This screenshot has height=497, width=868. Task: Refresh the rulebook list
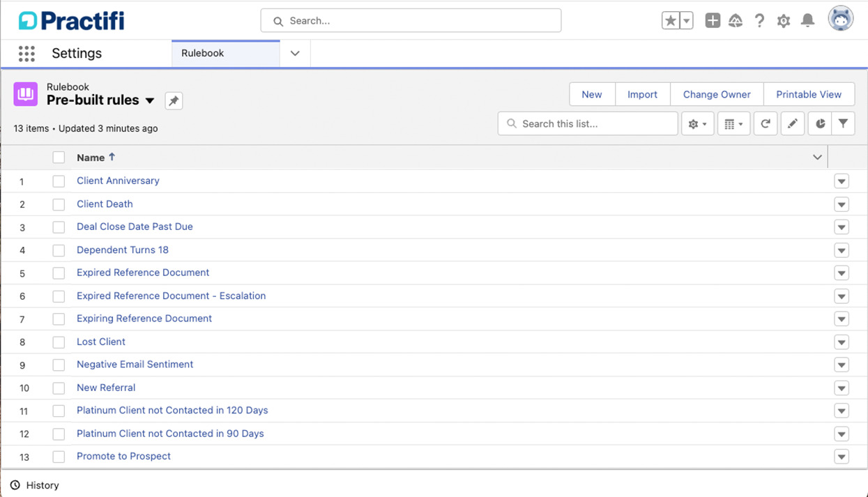[x=765, y=124]
